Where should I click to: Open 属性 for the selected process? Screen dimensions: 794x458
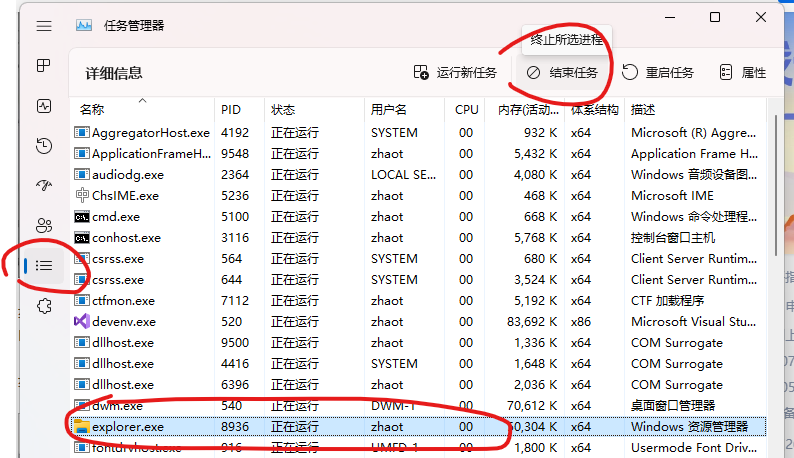[743, 73]
